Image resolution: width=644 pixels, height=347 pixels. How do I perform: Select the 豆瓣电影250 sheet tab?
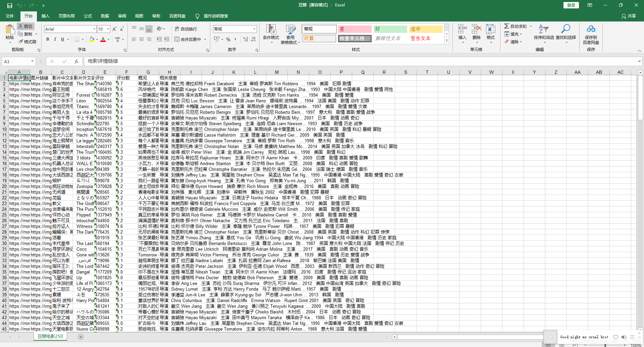50,336
